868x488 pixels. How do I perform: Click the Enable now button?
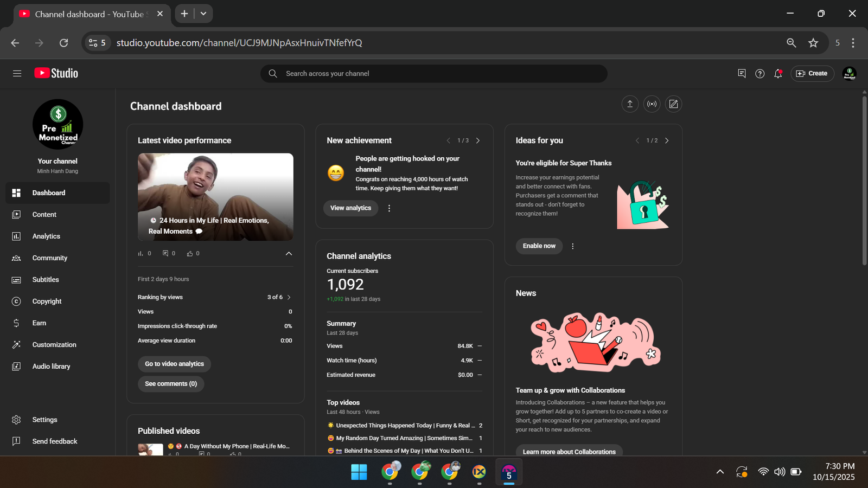(x=539, y=246)
